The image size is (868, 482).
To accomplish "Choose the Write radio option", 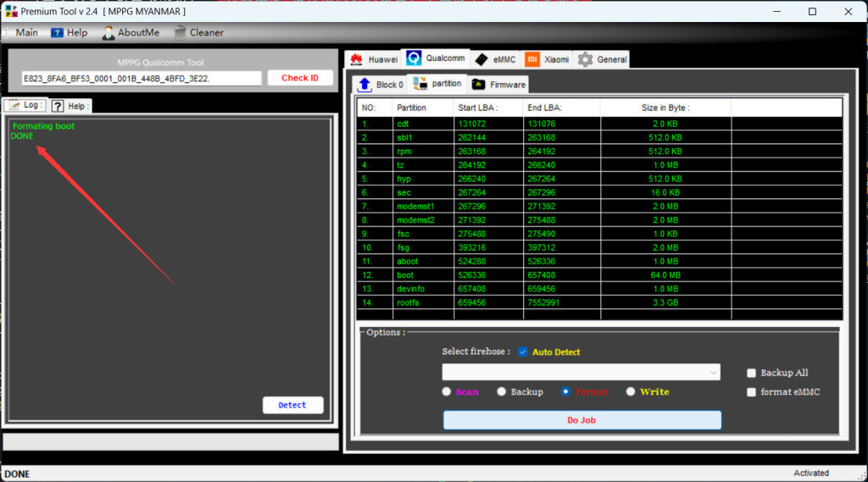I will pos(631,391).
